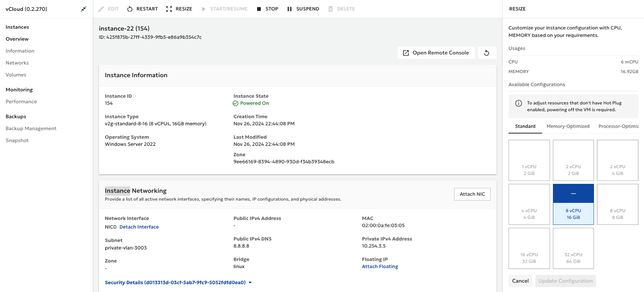
Task: Click the instance-22 (154) heading
Action: [124, 28]
